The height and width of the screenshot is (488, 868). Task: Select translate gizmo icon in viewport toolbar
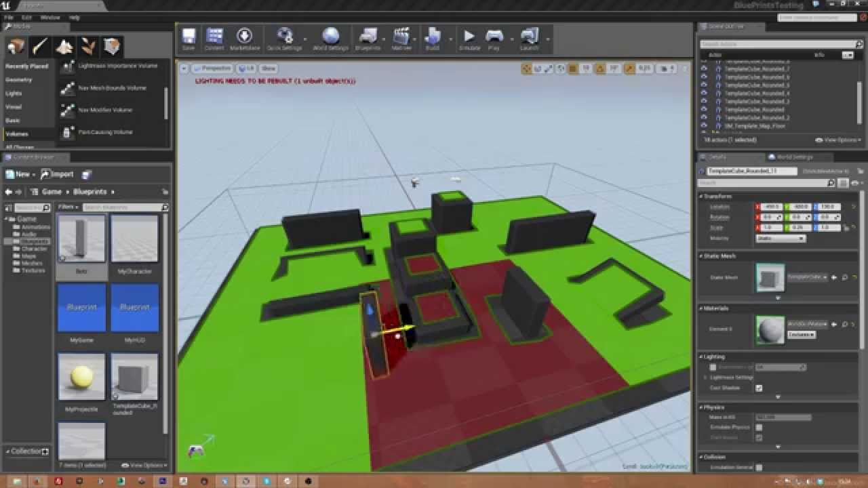pos(527,68)
